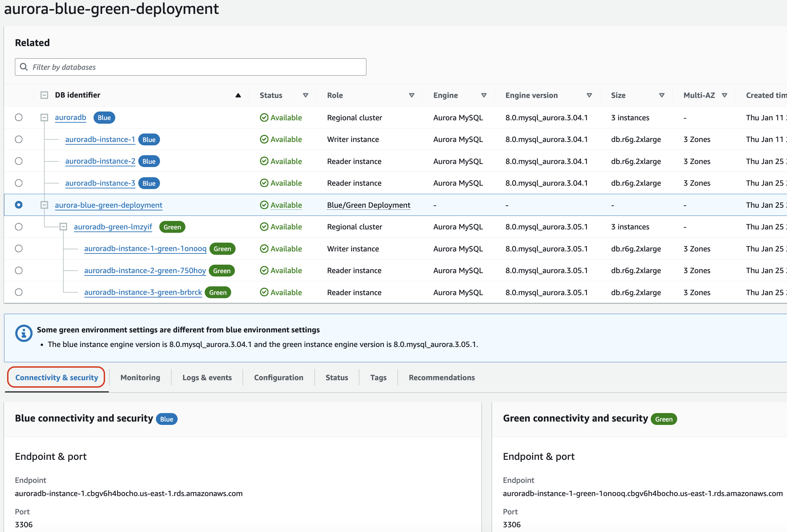Switch to the Monitoring tab

pyautogui.click(x=139, y=377)
